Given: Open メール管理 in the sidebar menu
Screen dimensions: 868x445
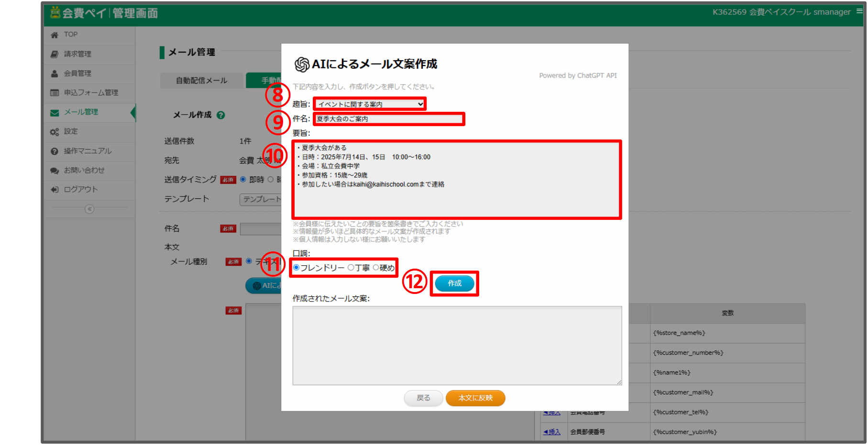Looking at the screenshot, I should (81, 112).
